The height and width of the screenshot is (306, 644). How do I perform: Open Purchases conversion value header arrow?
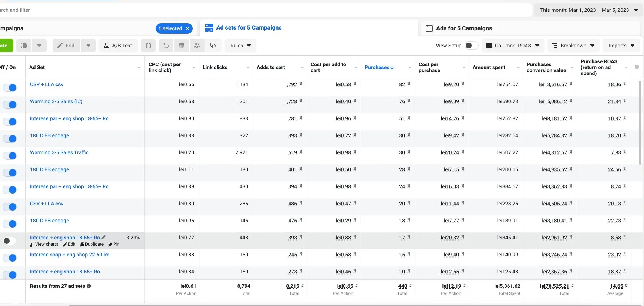tap(572, 67)
